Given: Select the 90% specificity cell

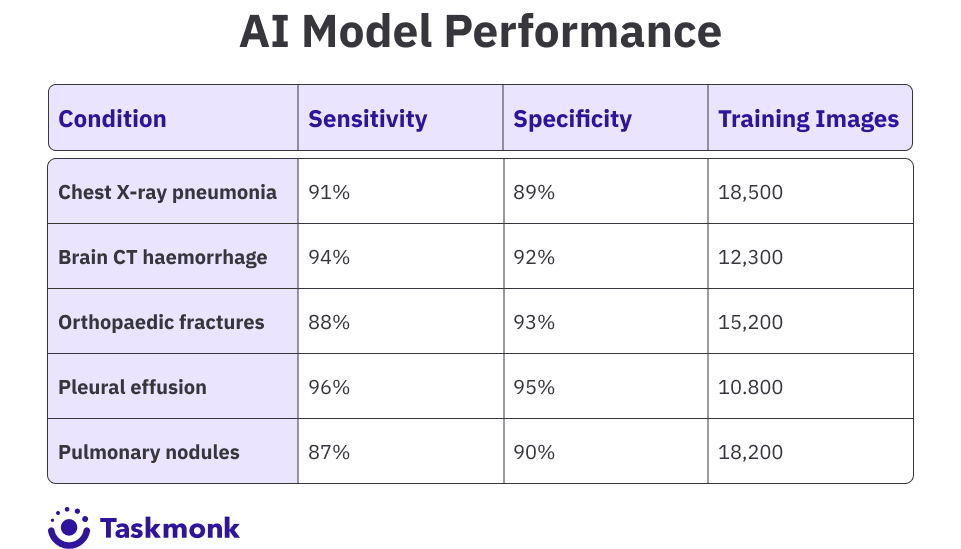Looking at the screenshot, I should (606, 451).
